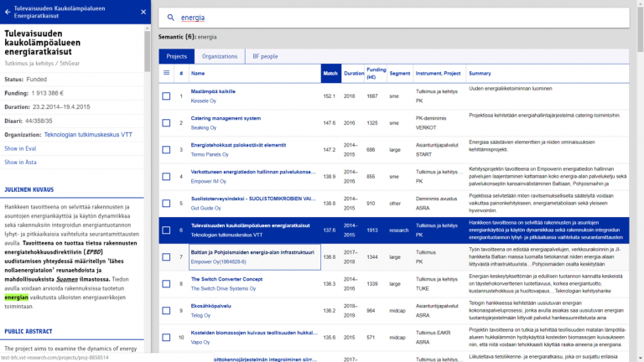Switch to the Organizations tab
Screen dimensions: 644x362
220,56
